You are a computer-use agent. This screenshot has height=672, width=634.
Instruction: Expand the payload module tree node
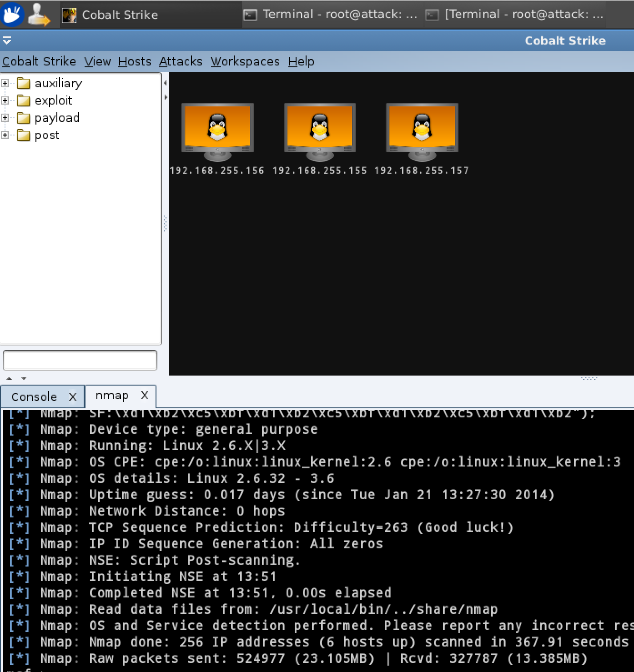(5, 118)
